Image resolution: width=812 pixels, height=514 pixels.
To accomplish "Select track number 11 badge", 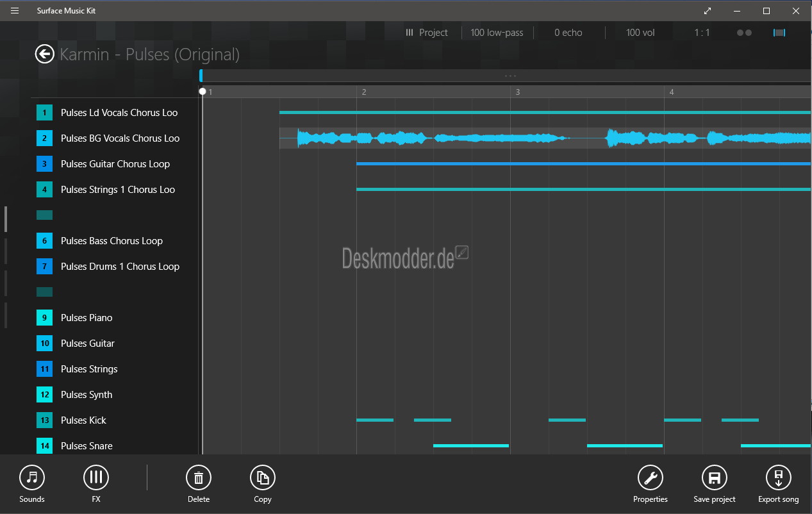I will click(x=45, y=369).
